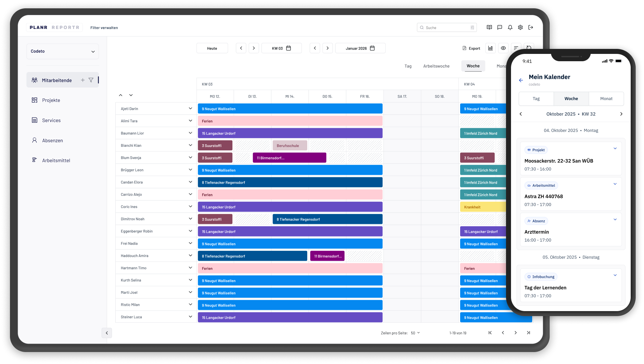The width and height of the screenshot is (644, 364).
Task: Click the notification bell icon
Action: 510,28
